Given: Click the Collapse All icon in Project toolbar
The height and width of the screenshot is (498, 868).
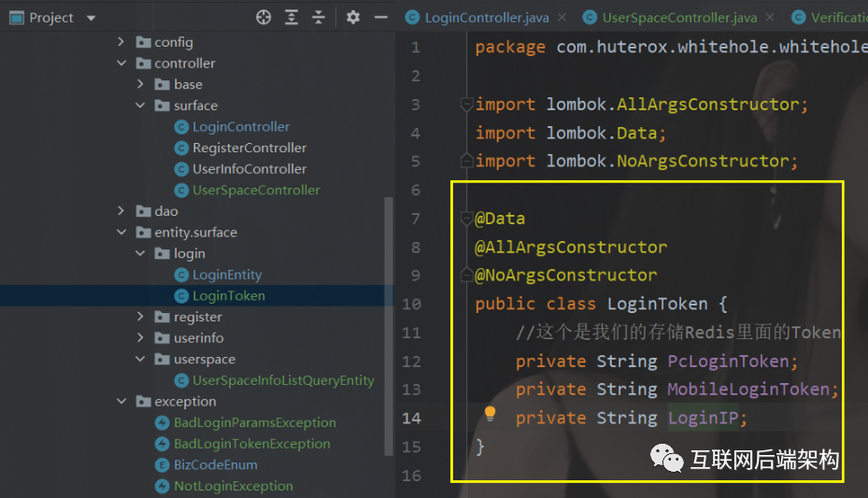Looking at the screenshot, I should [x=319, y=18].
